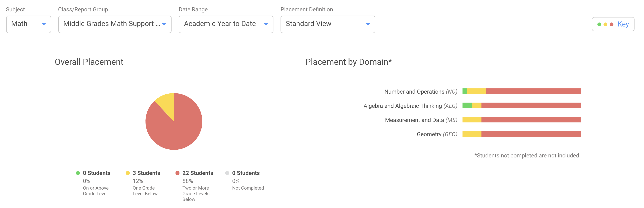Click yellow legend dot for 3 Students
Screen dimensions: 644x208
tap(127, 173)
